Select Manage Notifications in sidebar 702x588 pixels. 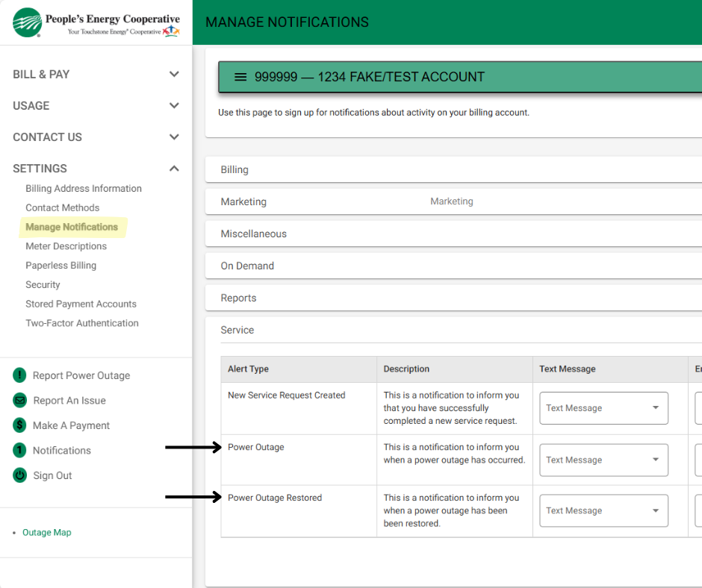pyautogui.click(x=72, y=227)
